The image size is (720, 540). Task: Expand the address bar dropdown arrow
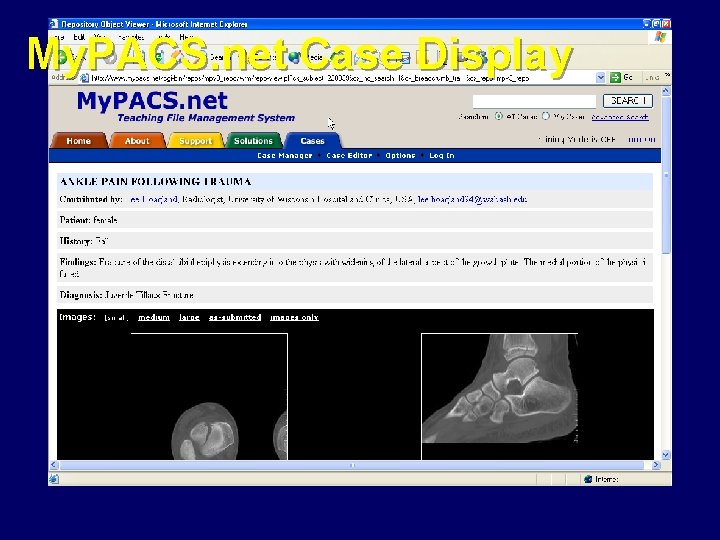600,78
